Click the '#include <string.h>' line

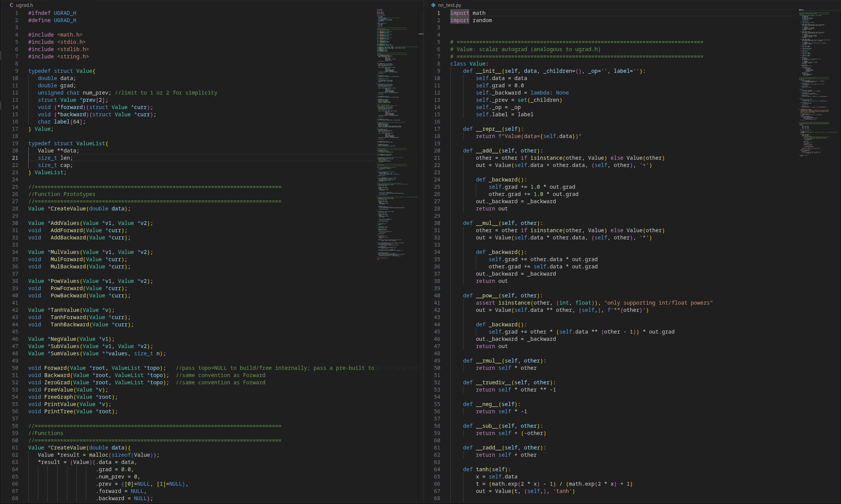(x=58, y=56)
